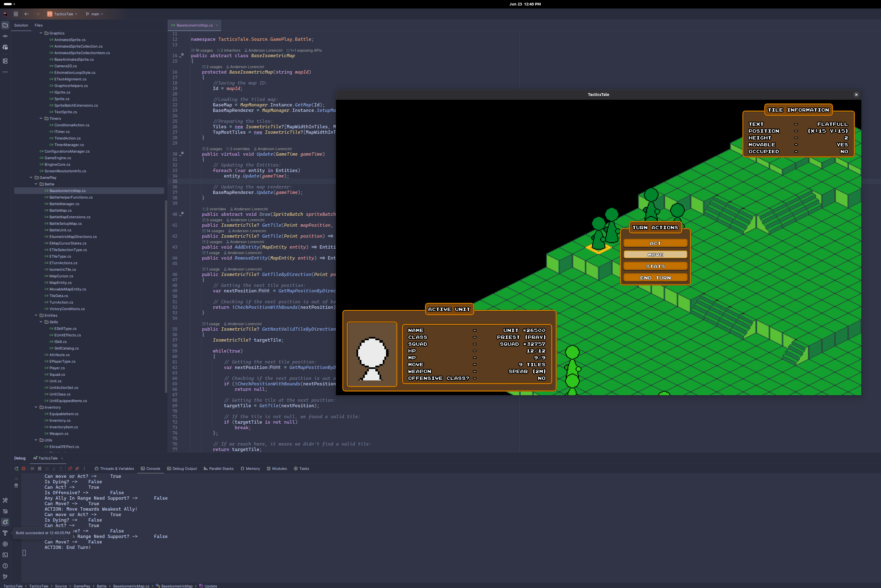Collapse the Battle folder

pyautogui.click(x=36, y=184)
